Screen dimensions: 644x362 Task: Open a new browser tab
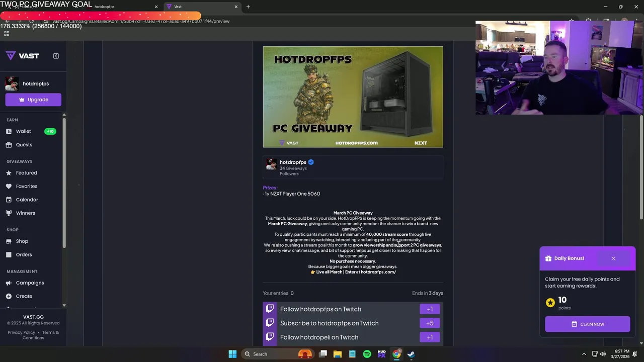click(x=248, y=7)
